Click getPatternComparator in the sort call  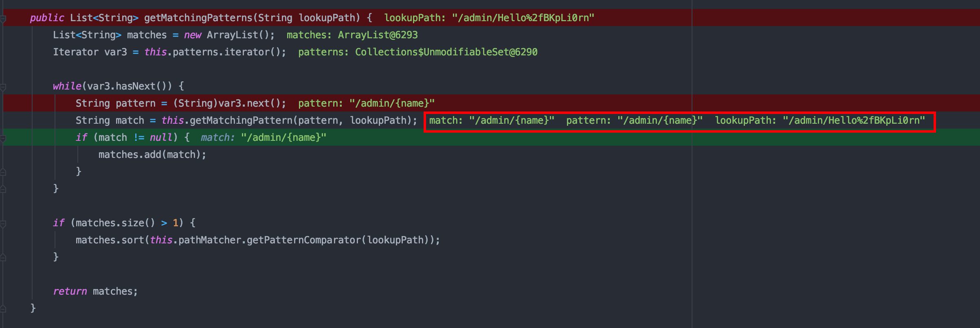point(303,240)
